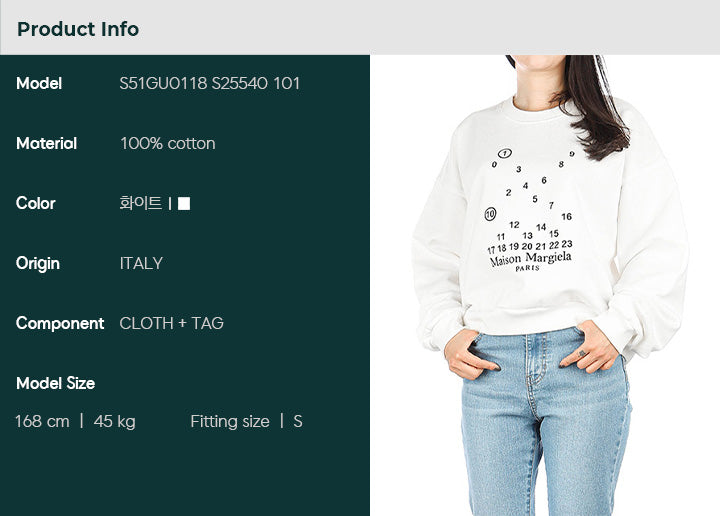Viewport: 720px width, 516px height.
Task: Click the 100% cotton material text
Action: 168,144
